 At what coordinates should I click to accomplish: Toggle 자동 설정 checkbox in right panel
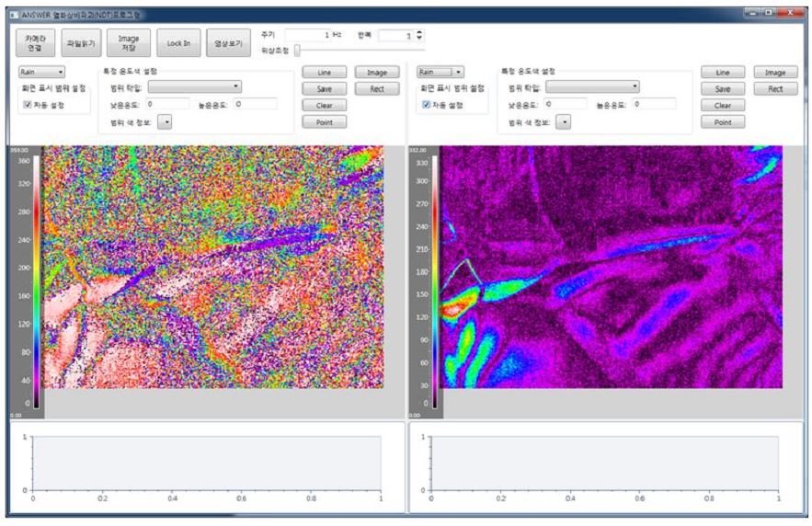[x=425, y=105]
